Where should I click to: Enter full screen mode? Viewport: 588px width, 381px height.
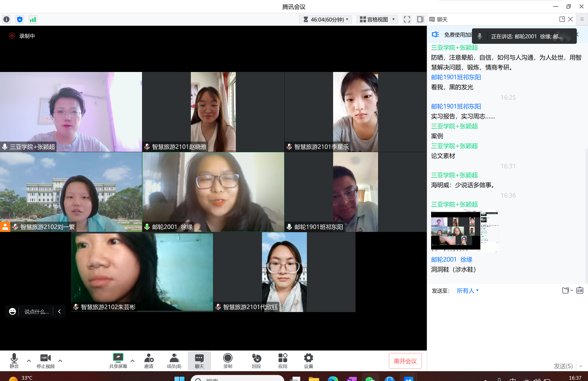point(407,19)
